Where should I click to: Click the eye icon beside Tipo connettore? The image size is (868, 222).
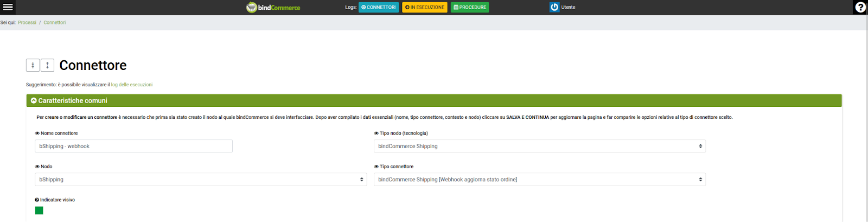pos(376,167)
